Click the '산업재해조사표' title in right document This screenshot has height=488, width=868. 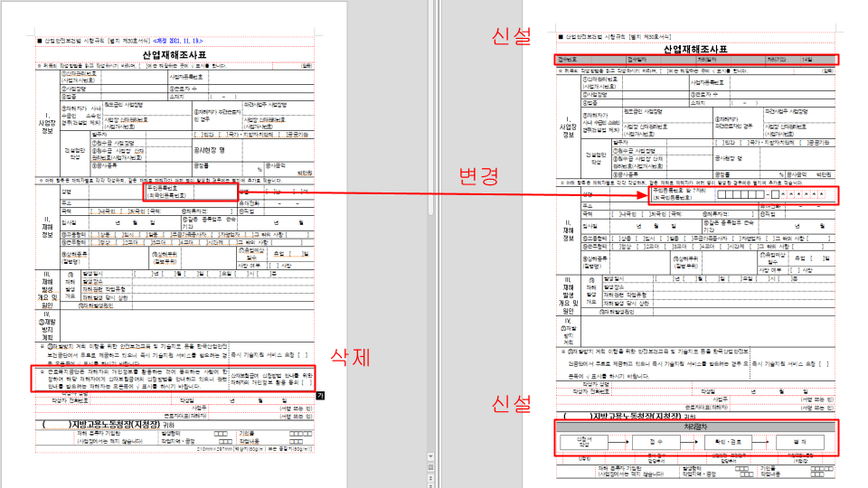[694, 50]
